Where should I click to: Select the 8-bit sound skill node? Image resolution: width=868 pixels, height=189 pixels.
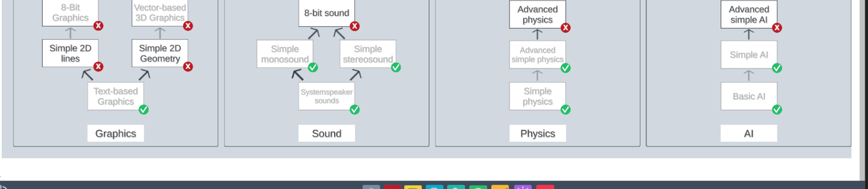click(326, 13)
